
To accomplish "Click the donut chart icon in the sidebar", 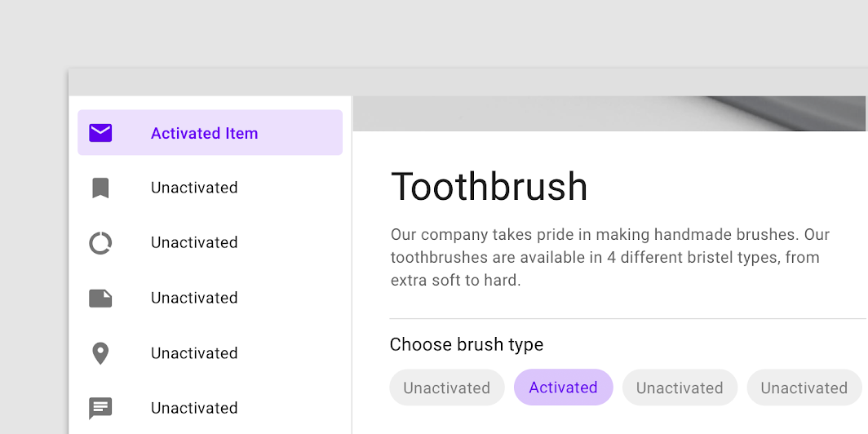I will point(100,243).
